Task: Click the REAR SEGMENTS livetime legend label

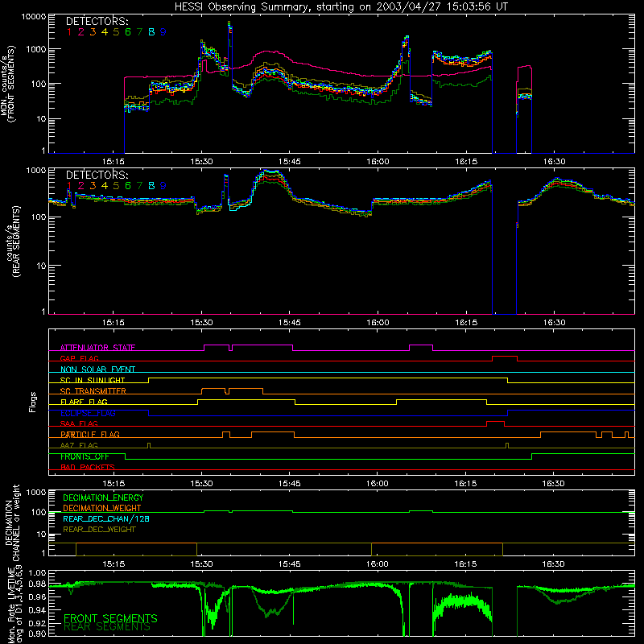Action: coord(107,627)
